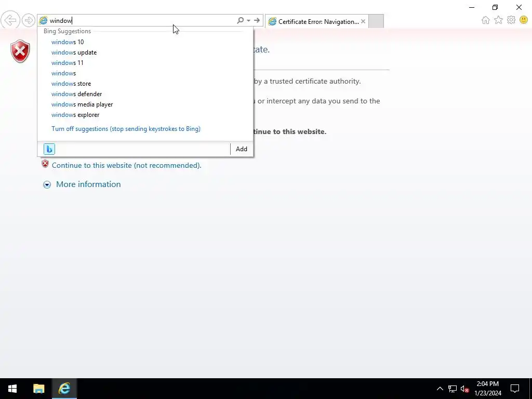Close the Certificate Error tab
This screenshot has width=532, height=399.
pyautogui.click(x=363, y=21)
